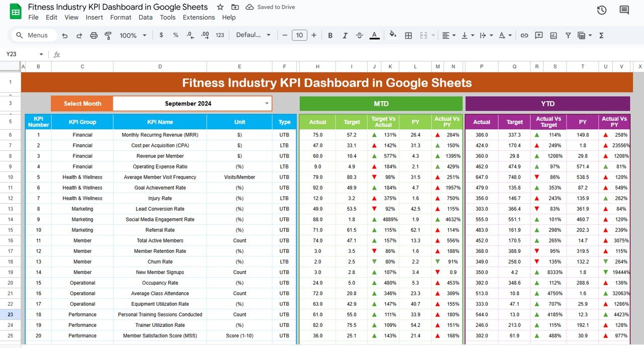The image size is (644, 348).
Task: Format as percent
Action: pyautogui.click(x=176, y=35)
